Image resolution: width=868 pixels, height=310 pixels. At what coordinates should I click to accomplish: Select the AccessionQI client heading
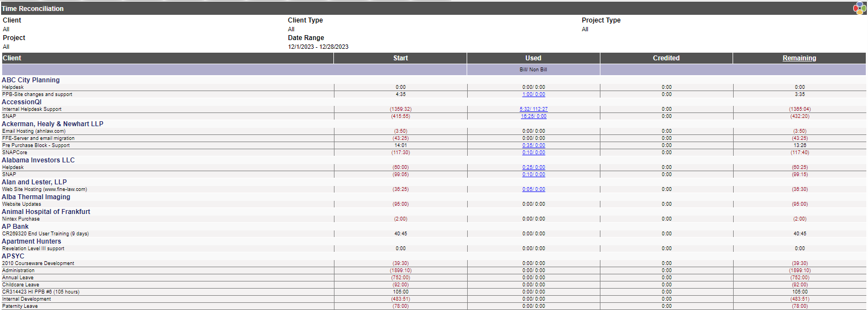21,102
